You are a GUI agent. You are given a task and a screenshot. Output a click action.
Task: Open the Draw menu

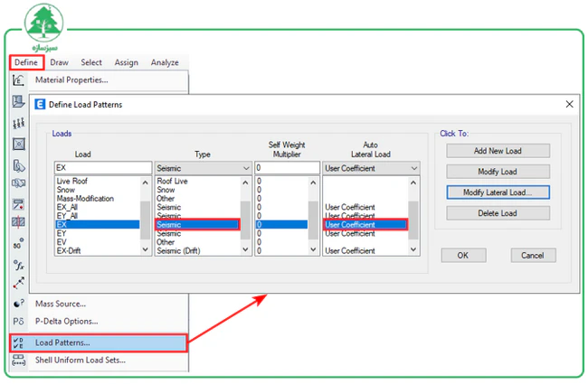(x=59, y=62)
